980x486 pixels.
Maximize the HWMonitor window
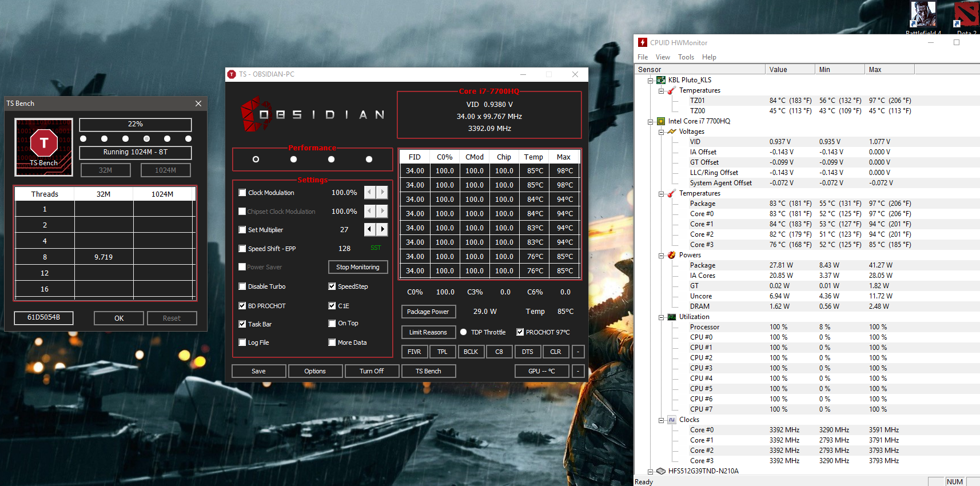tap(957, 42)
